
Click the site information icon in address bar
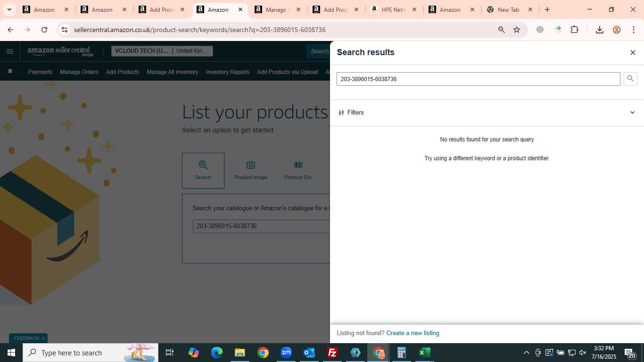tap(65, 30)
